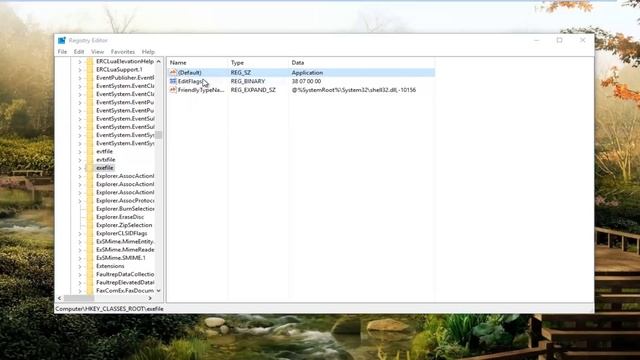Open the Edit menu
Image resolution: width=640 pixels, height=360 pixels.
79,52
